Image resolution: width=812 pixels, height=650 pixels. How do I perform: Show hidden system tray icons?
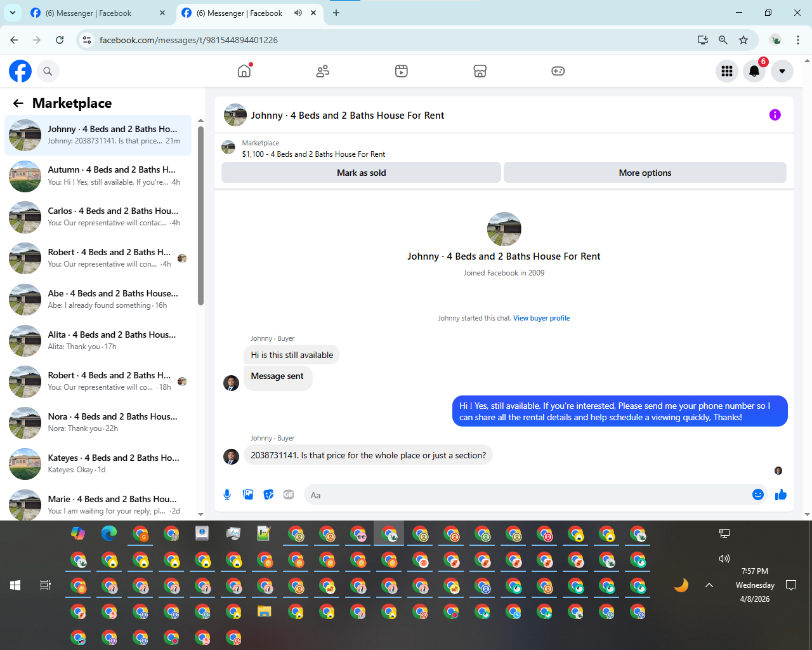[709, 585]
